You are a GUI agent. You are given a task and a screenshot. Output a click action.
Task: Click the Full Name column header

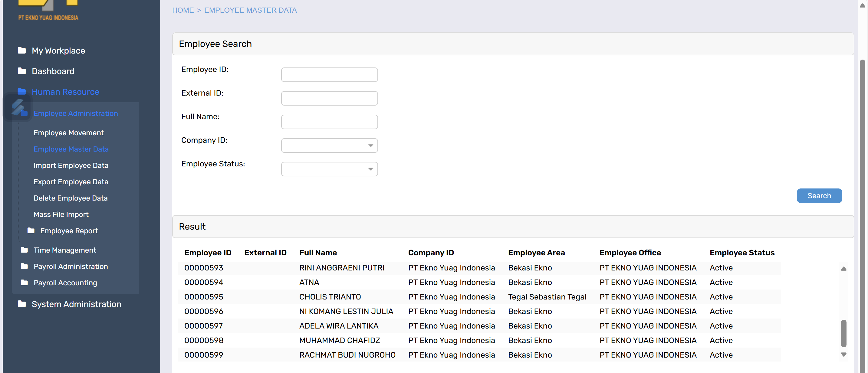pyautogui.click(x=318, y=253)
